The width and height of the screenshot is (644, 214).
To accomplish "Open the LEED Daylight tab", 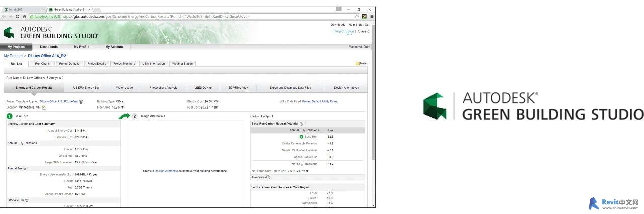I will point(204,88).
